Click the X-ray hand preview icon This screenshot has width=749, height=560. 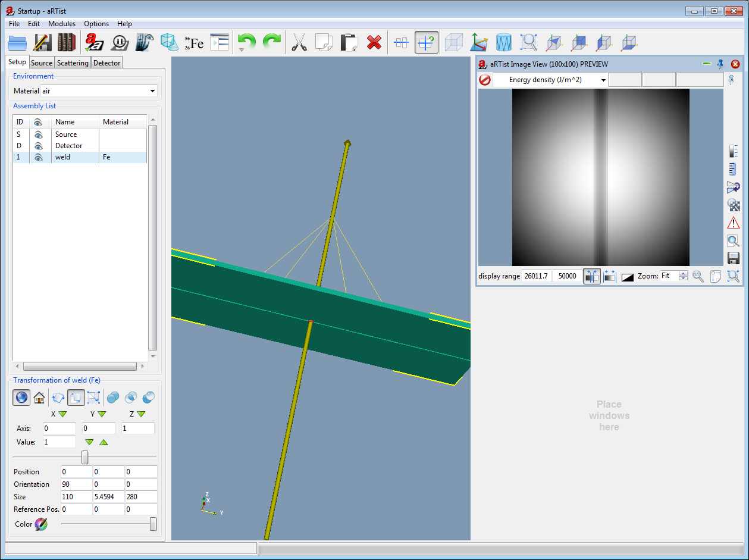click(145, 42)
